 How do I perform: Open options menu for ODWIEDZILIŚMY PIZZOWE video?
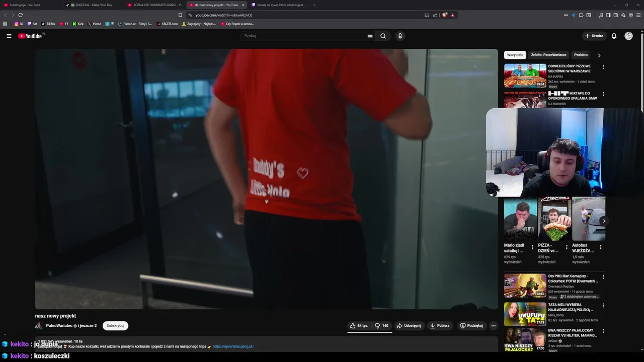[603, 67]
